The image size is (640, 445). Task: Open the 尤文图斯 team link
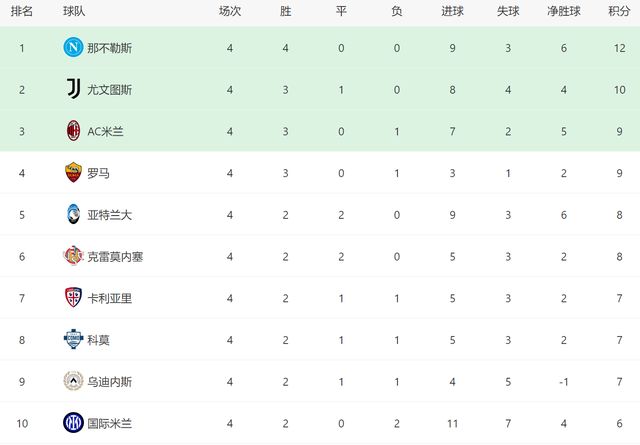(109, 90)
